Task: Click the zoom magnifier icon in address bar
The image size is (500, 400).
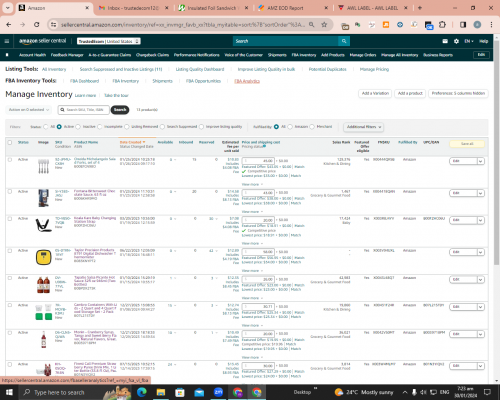Action: coord(311,24)
